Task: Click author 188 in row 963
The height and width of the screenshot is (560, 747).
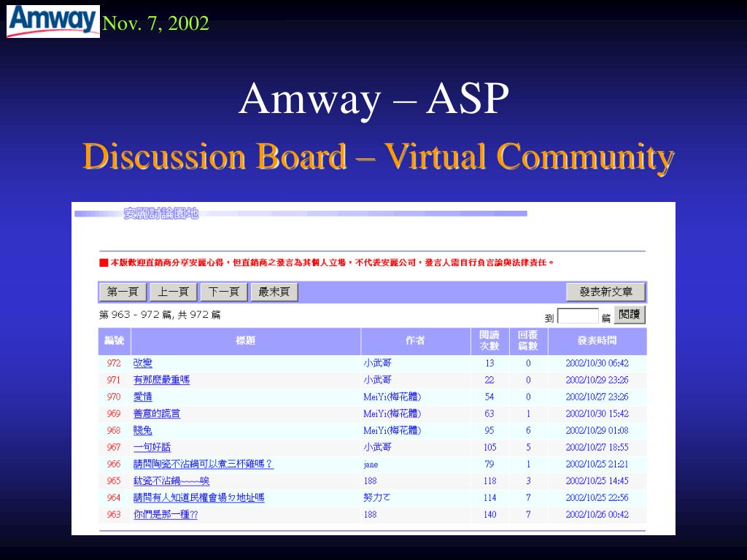Action: [x=370, y=514]
